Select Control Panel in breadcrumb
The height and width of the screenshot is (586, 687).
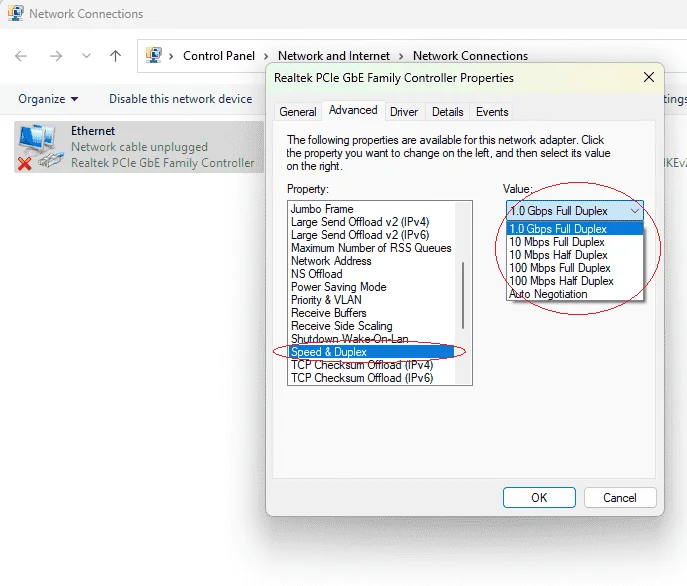tap(219, 56)
